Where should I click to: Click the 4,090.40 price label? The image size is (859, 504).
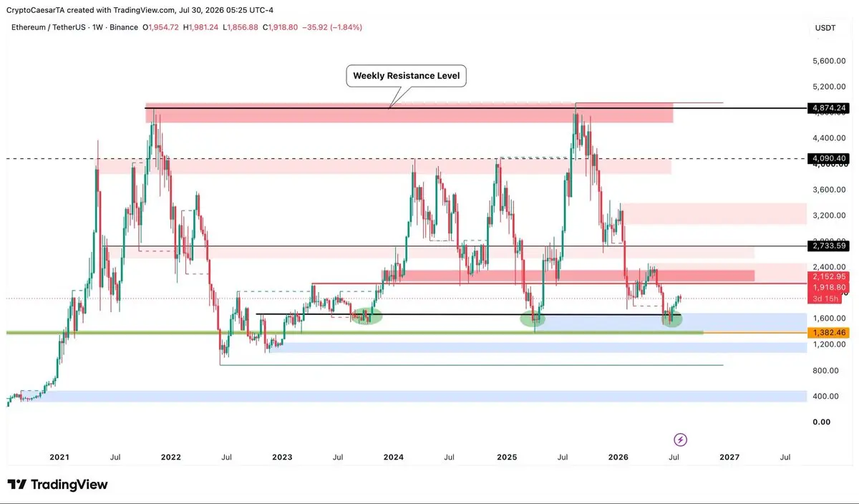point(830,158)
